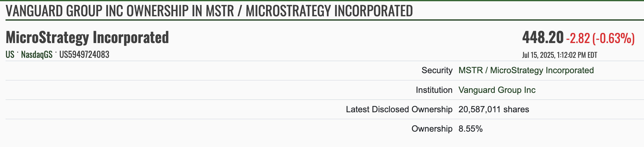Follow the Vanguard Group Inc institution link
Screen dimensions: 644x147
pyautogui.click(x=497, y=90)
